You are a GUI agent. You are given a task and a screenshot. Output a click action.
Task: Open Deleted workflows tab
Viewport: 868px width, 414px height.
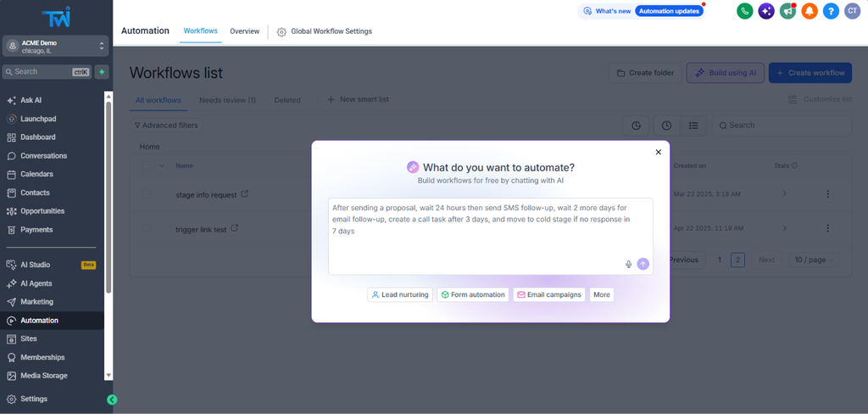click(287, 100)
